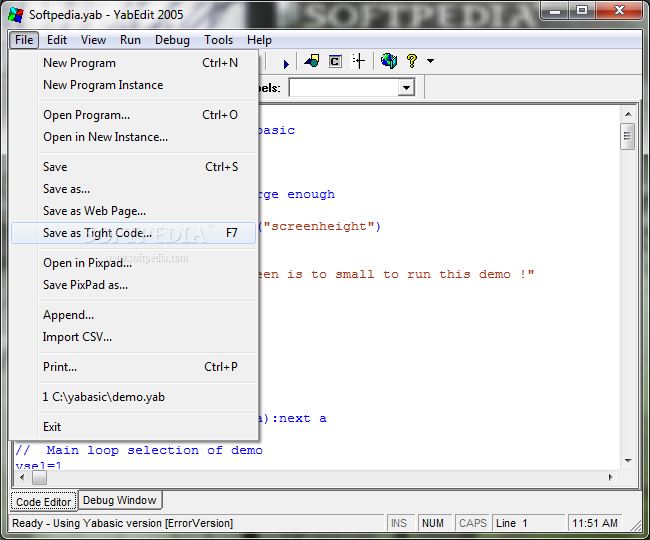Choose Save PixPad as...

pyautogui.click(x=133, y=285)
